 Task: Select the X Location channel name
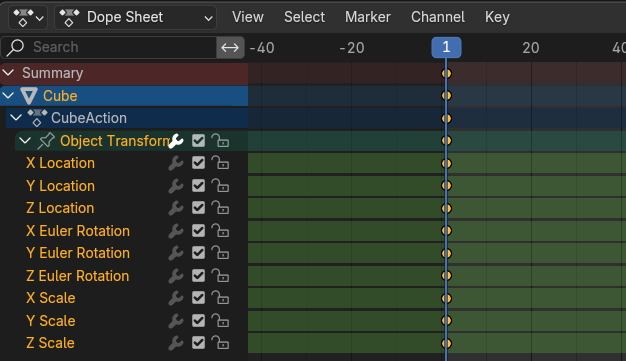tap(60, 163)
